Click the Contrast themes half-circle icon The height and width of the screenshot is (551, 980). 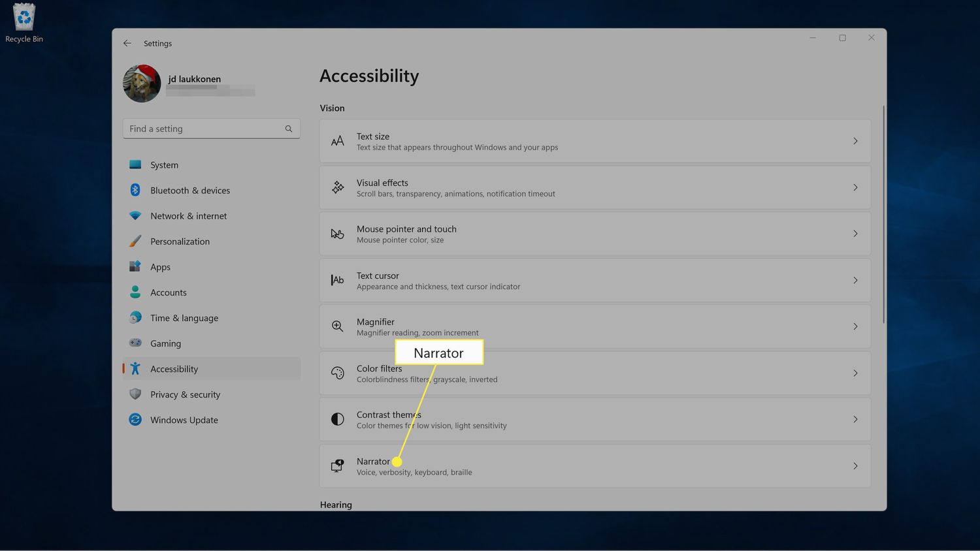click(337, 419)
